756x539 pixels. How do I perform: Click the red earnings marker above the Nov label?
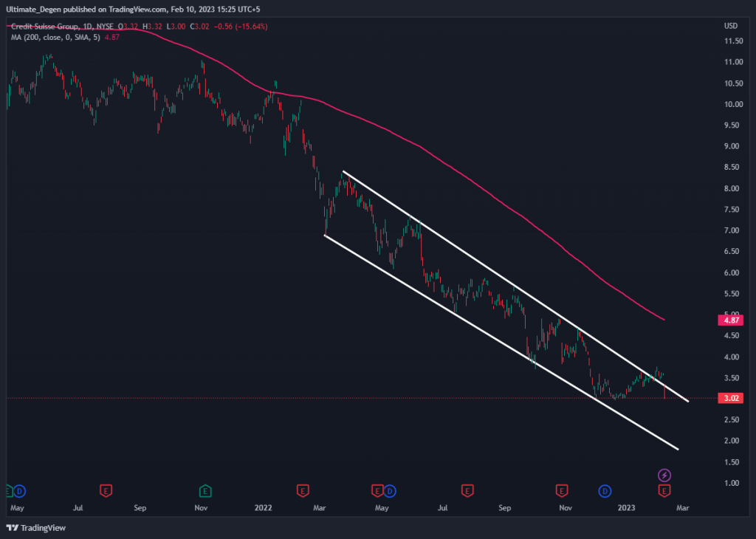coord(561,491)
